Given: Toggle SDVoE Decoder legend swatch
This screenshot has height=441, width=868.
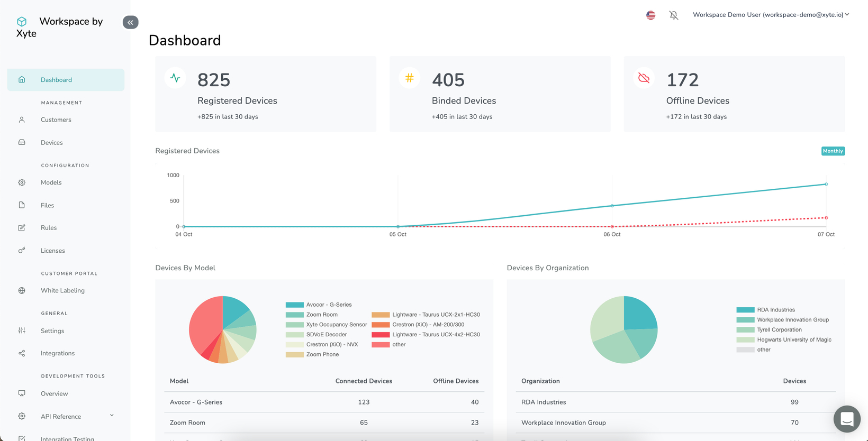Looking at the screenshot, I should (294, 335).
